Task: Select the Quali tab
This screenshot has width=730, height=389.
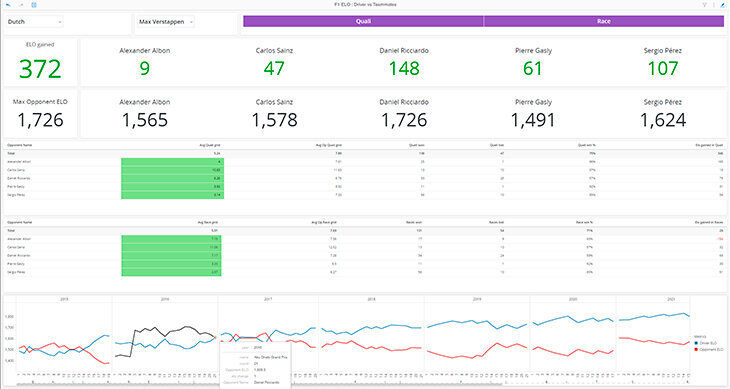Action: (x=363, y=21)
